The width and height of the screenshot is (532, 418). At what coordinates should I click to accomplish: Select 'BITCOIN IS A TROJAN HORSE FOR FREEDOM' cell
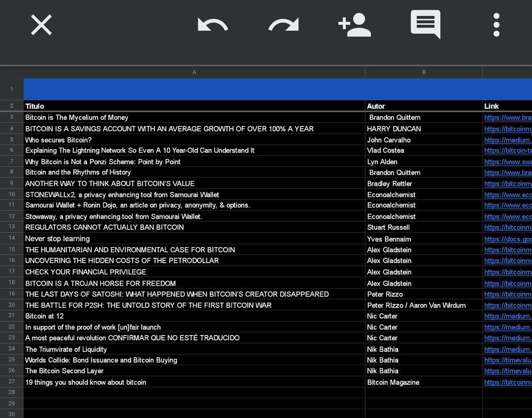point(194,284)
